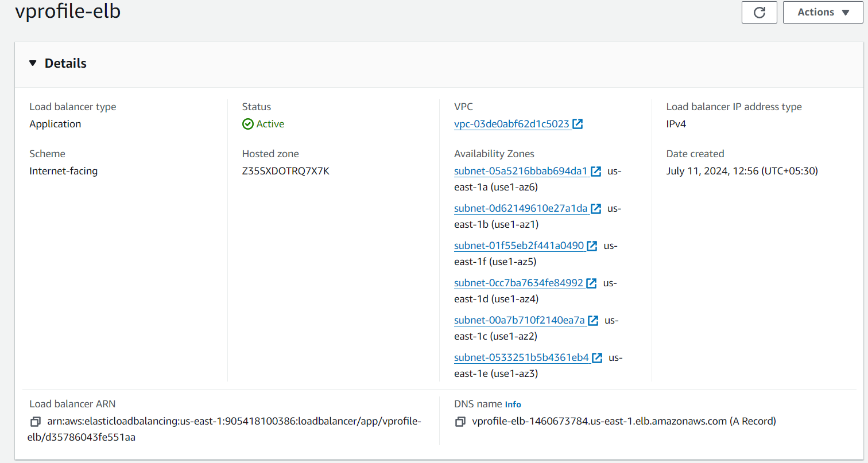This screenshot has width=868, height=463.
Task: Click the Load balancer IP address type label
Action: [x=734, y=107]
